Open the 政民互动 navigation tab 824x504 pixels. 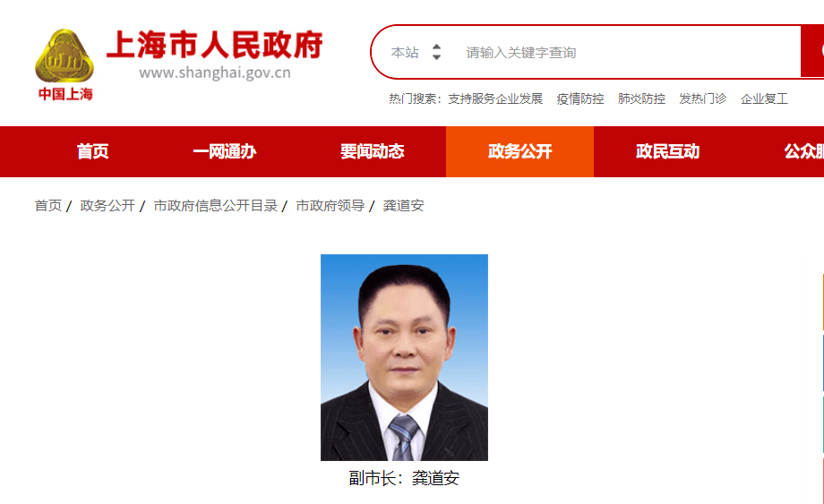pyautogui.click(x=667, y=151)
